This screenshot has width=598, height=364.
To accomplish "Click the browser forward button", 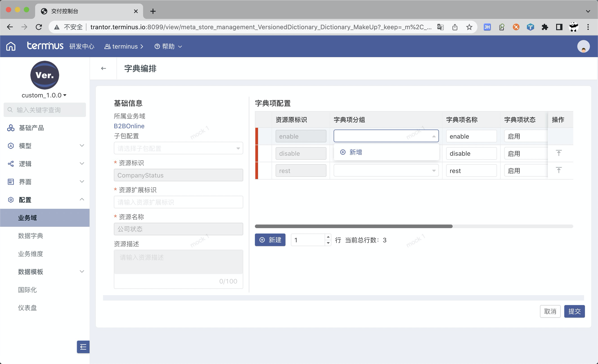I will coord(24,27).
